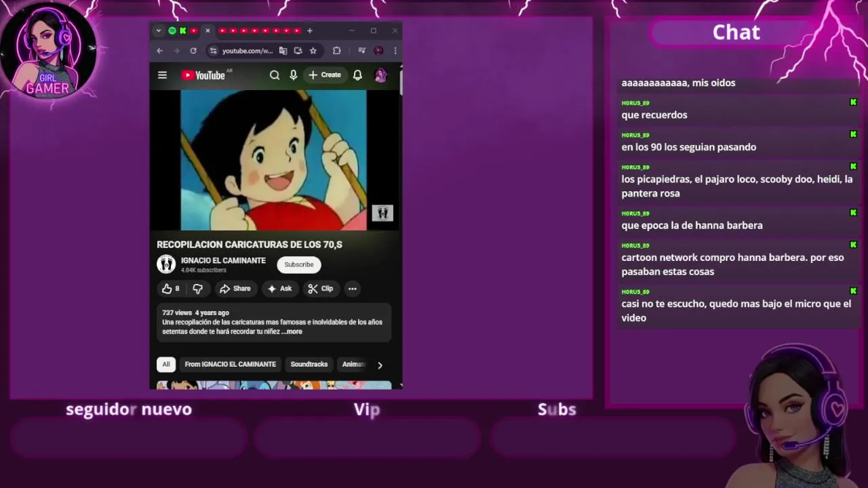
Task: Dislike the video with thumbs down
Action: click(197, 289)
